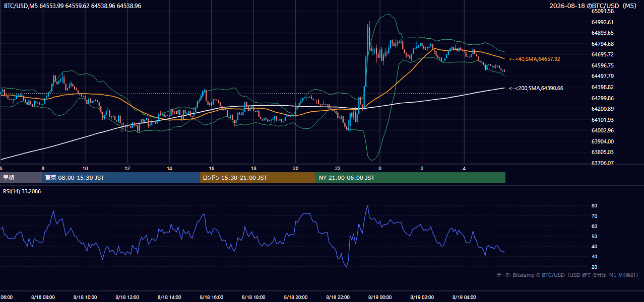Click price axis label 64299.86

[x=602, y=98]
